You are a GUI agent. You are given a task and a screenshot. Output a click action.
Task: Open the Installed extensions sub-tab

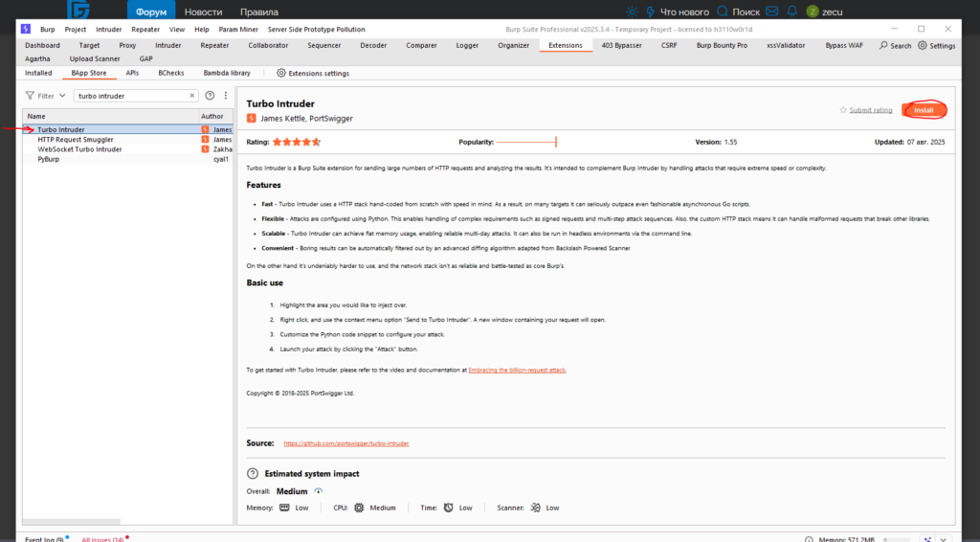(38, 73)
